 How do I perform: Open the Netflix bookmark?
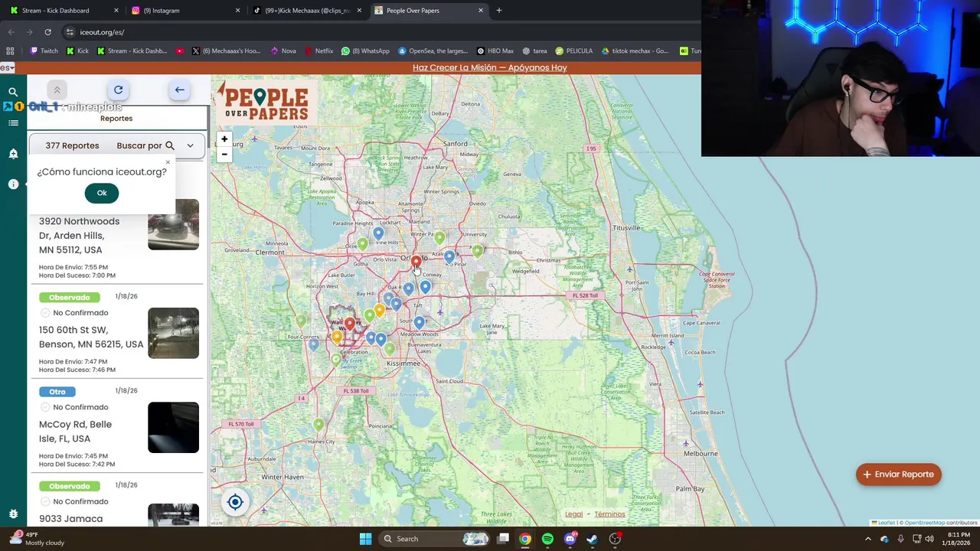tap(319, 51)
